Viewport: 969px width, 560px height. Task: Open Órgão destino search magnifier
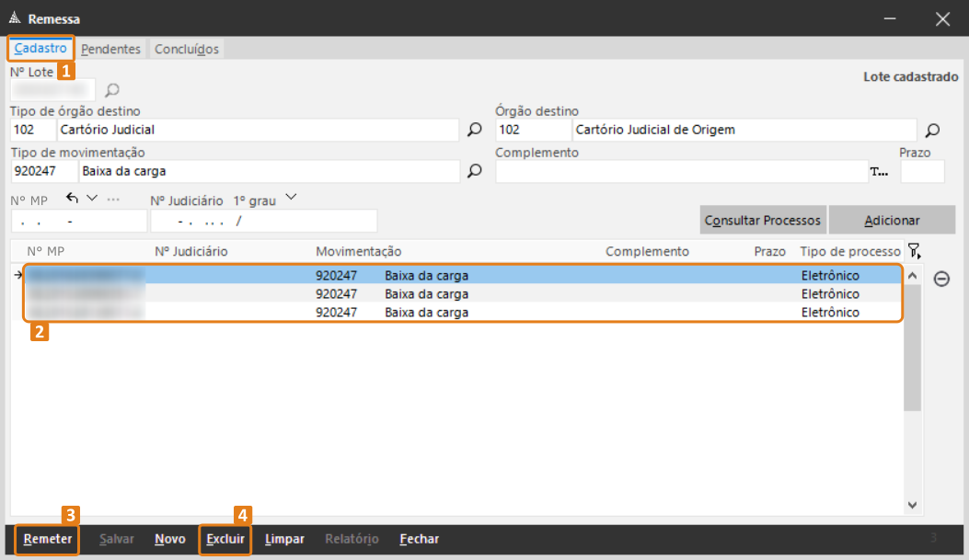(x=932, y=131)
